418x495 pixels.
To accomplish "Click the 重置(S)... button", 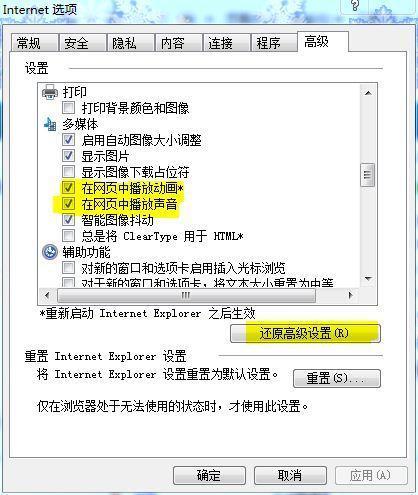I will coord(337,378).
